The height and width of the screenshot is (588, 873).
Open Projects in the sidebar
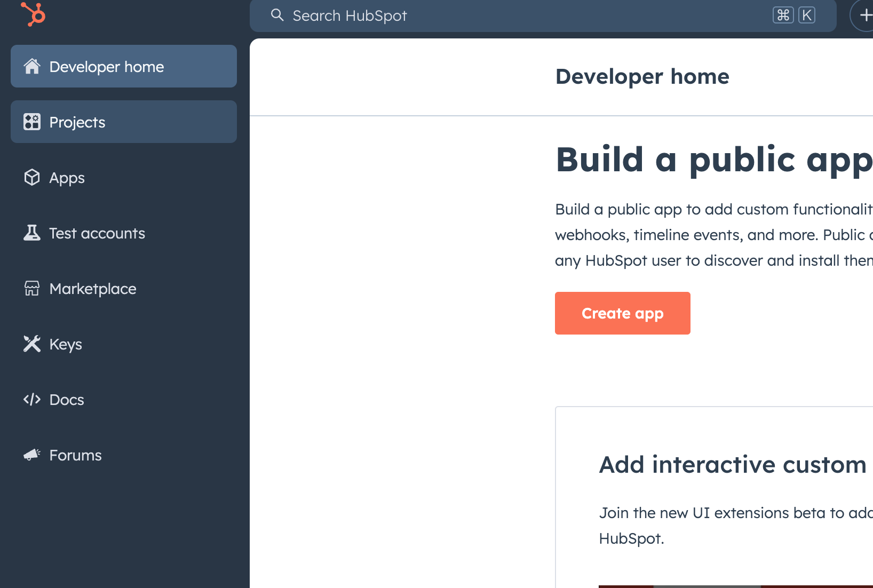click(x=124, y=122)
